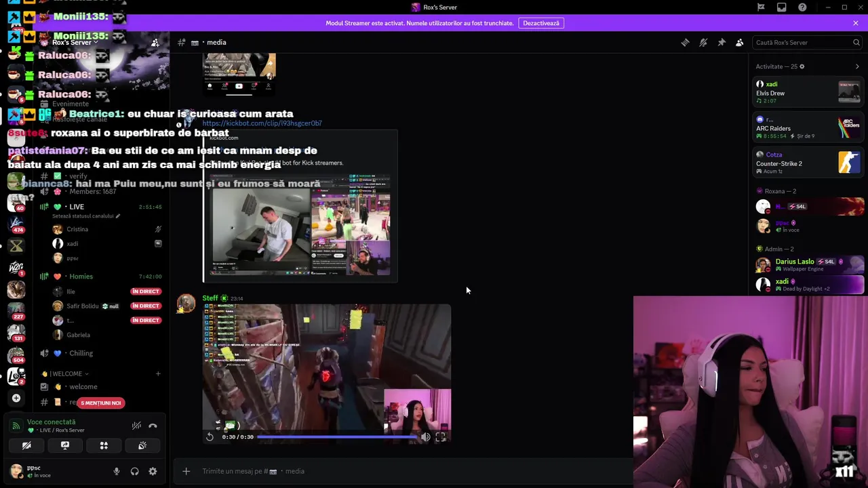
Task: Open Steff's avatar profile
Action: pyautogui.click(x=186, y=304)
